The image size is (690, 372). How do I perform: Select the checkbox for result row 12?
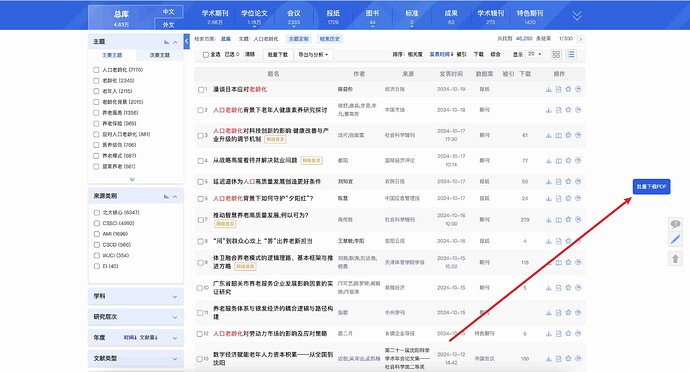[199, 334]
